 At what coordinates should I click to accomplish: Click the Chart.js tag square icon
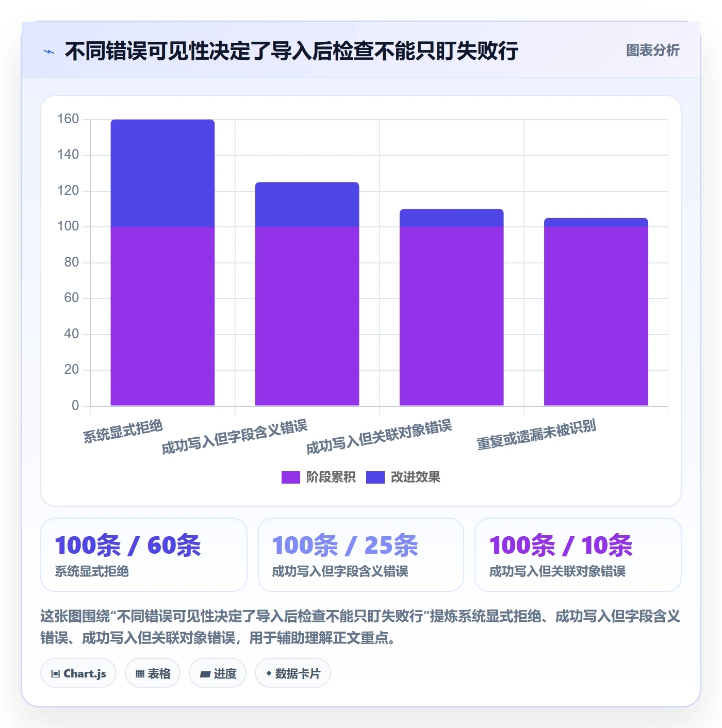[x=56, y=674]
